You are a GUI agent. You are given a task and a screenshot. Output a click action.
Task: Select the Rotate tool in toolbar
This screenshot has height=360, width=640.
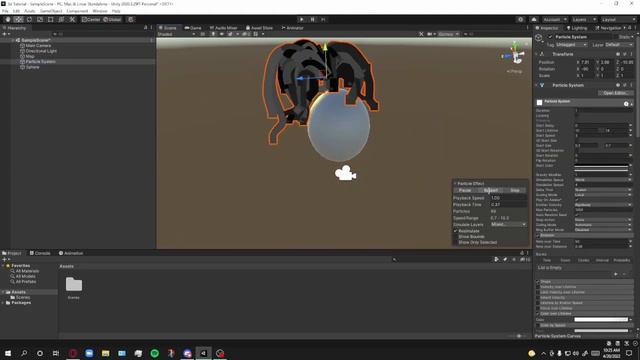pyautogui.click(x=29, y=19)
